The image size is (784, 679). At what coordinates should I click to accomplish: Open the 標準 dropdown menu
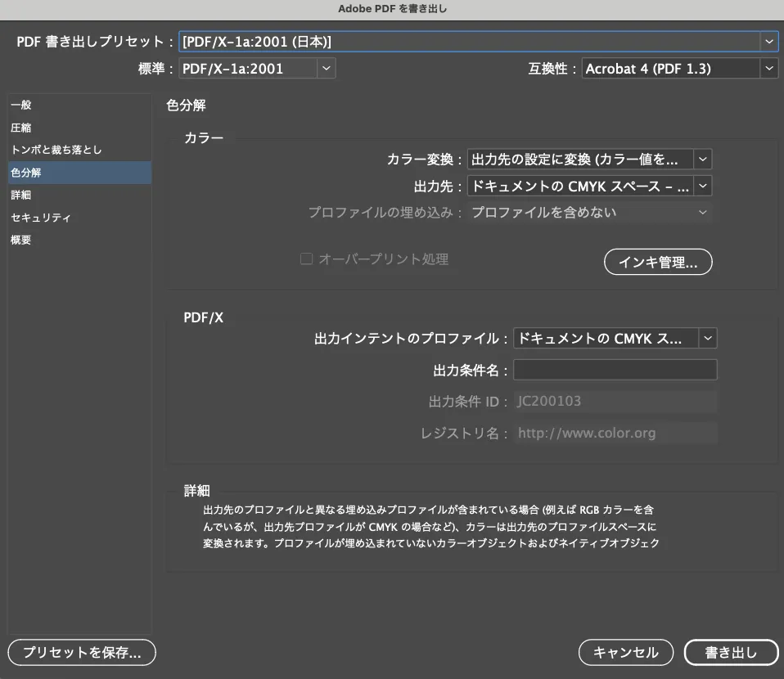point(326,68)
